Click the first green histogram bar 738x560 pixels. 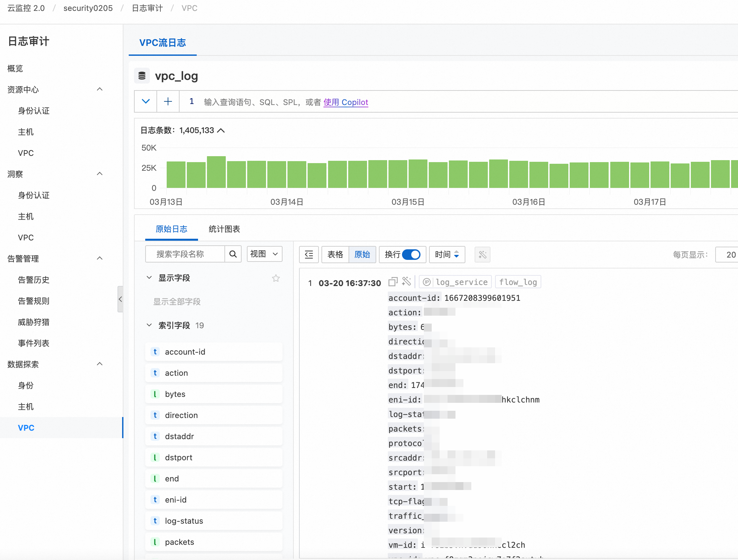[x=176, y=175]
